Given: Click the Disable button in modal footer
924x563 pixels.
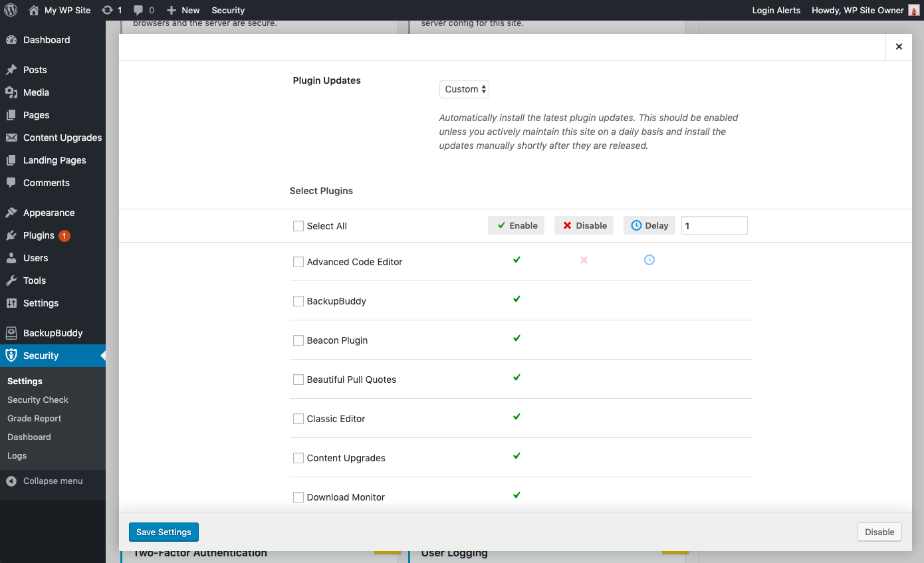Looking at the screenshot, I should pos(879,532).
